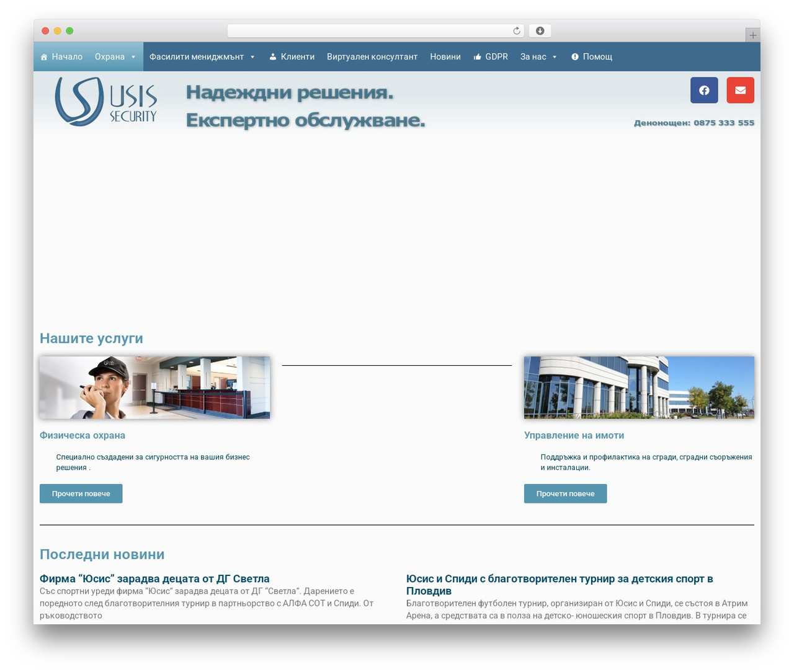Go to the Клиенти page
The width and height of the screenshot is (794, 672).
[x=292, y=56]
